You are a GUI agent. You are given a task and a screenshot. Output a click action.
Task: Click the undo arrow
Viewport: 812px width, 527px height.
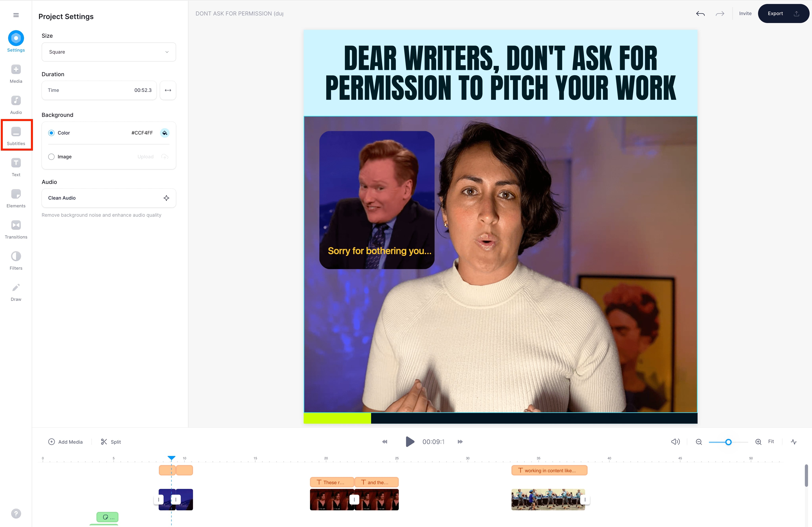point(700,14)
